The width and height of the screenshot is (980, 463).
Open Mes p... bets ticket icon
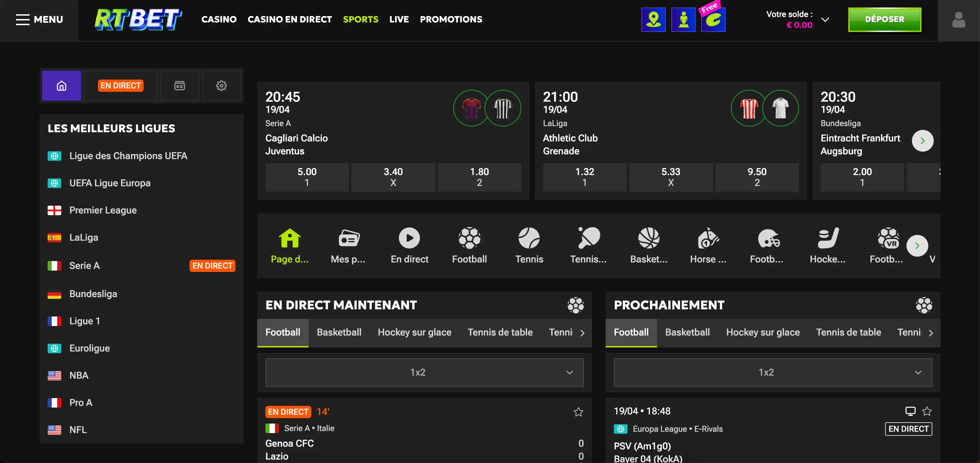(348, 245)
